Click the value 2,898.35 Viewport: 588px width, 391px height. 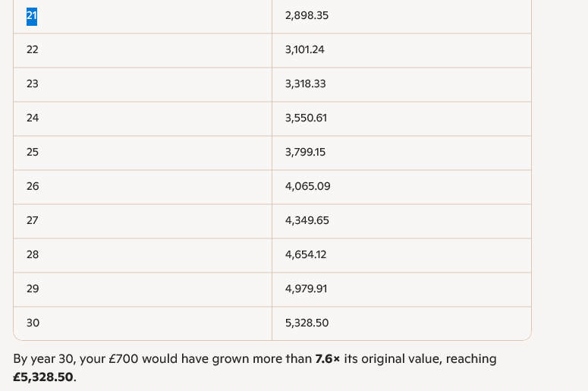[307, 16]
